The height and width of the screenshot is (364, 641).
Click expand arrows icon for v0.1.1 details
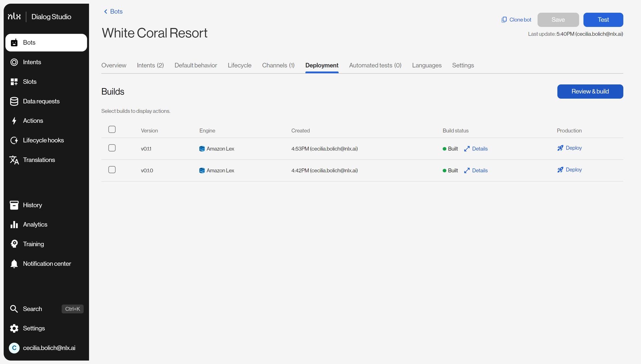[x=467, y=149]
